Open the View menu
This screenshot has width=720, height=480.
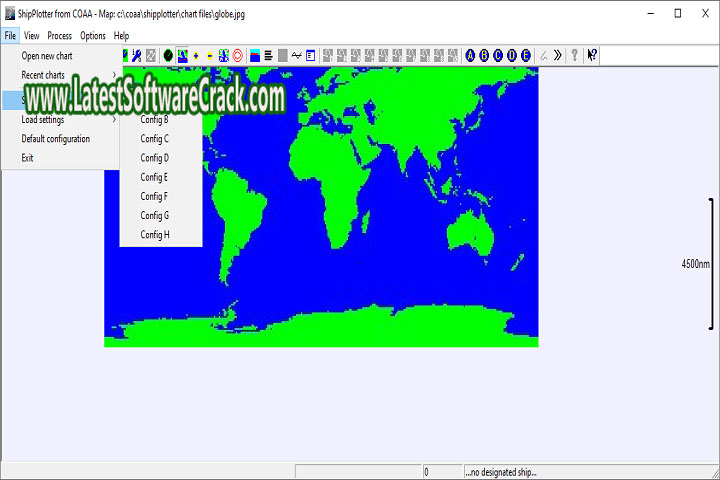coord(31,35)
